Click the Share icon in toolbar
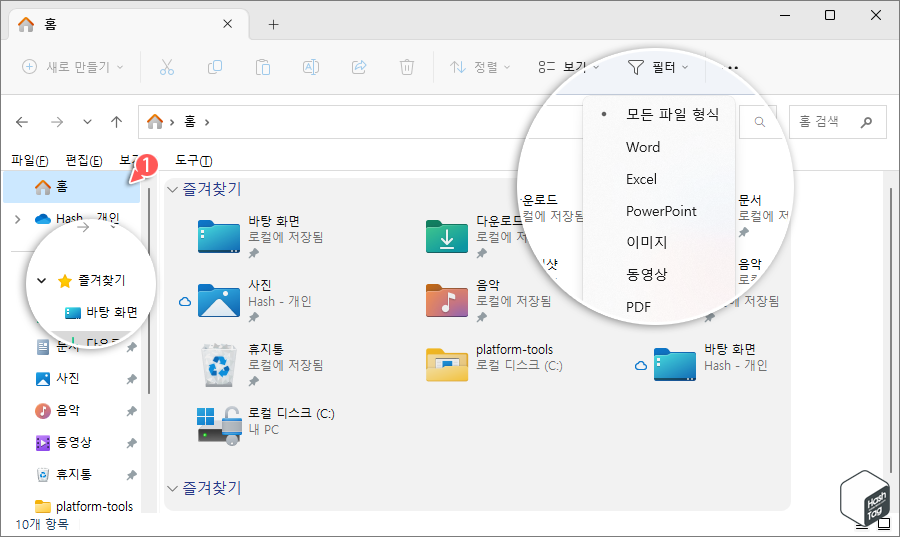This screenshot has height=537, width=900. coord(359,67)
